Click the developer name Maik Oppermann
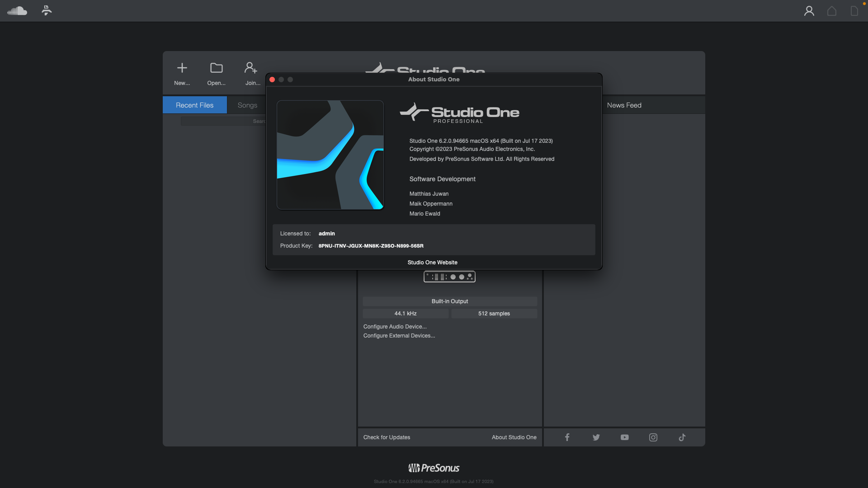Image resolution: width=868 pixels, height=488 pixels. click(431, 204)
